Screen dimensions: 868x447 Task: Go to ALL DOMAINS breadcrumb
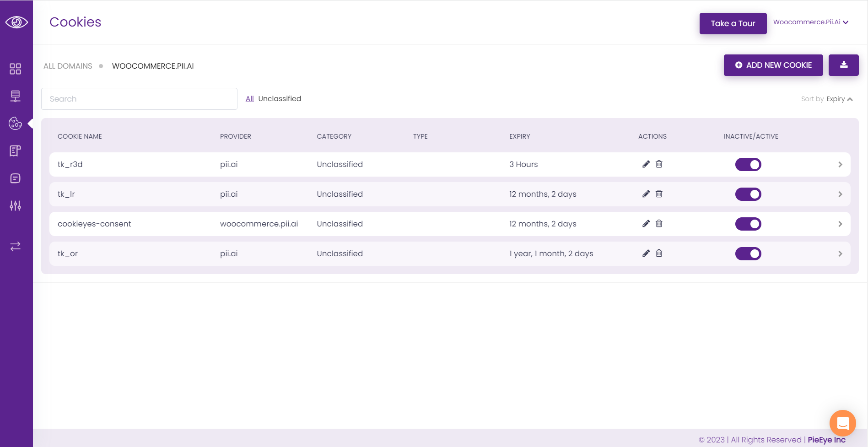coord(68,66)
